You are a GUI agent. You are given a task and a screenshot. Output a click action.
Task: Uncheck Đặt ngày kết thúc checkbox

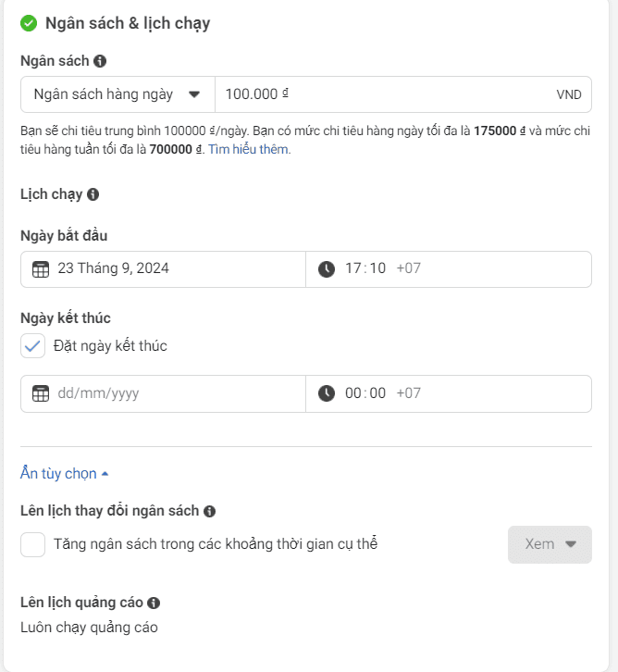point(33,346)
